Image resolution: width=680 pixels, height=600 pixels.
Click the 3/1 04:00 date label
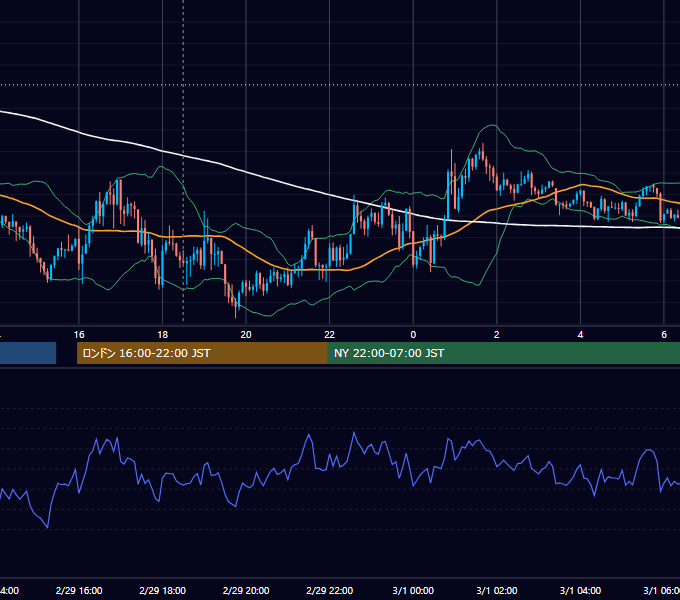[580, 590]
